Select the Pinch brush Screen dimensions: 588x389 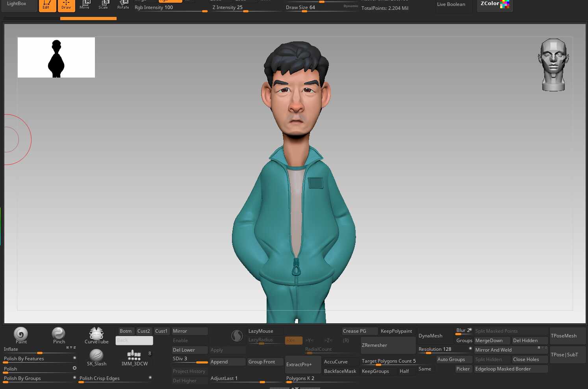click(59, 334)
